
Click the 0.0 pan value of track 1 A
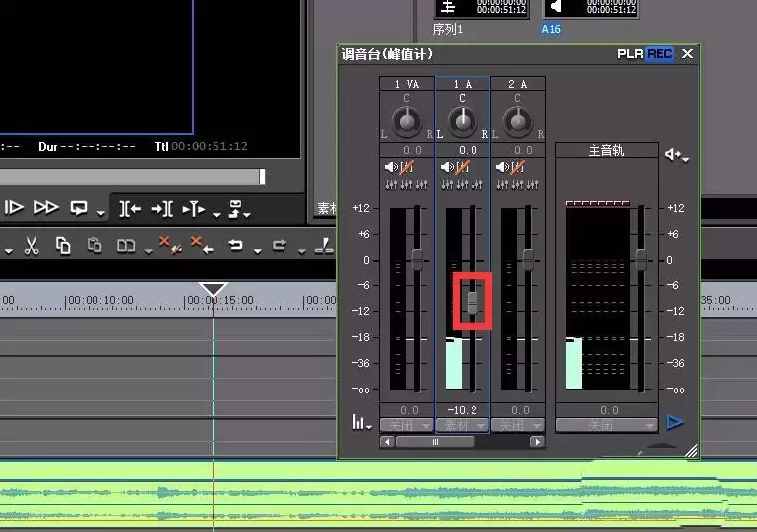(x=468, y=150)
